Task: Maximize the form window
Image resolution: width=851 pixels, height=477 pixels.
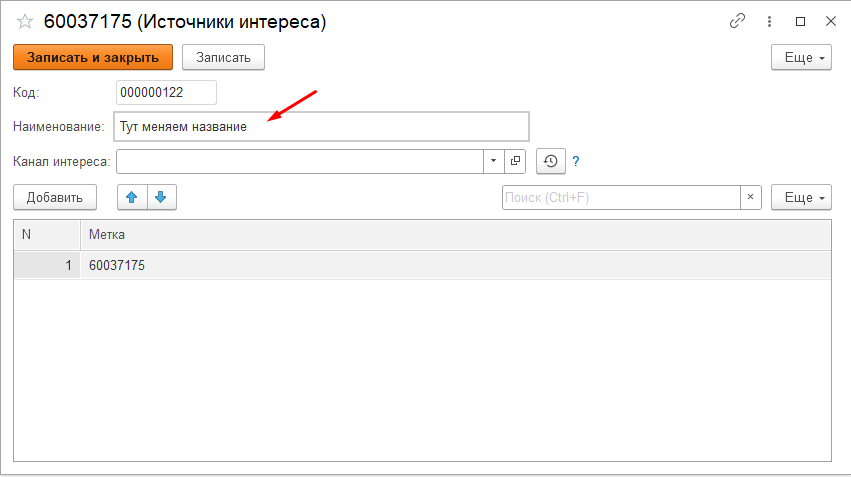Action: 800,21
